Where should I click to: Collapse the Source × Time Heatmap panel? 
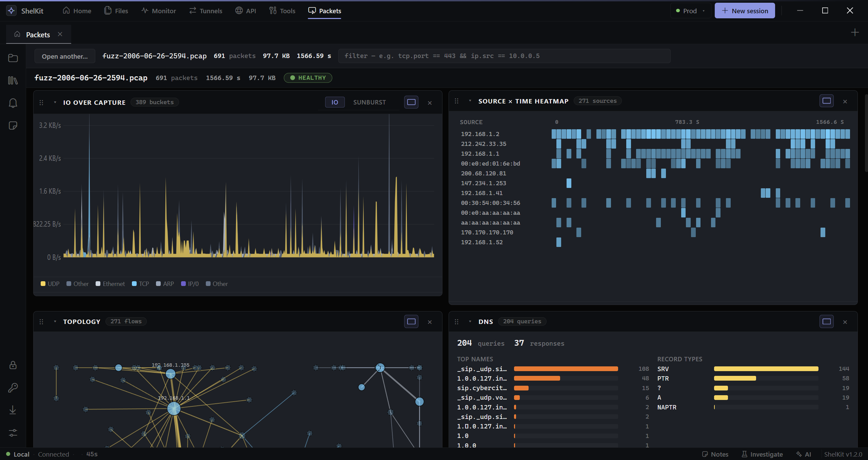pyautogui.click(x=470, y=101)
